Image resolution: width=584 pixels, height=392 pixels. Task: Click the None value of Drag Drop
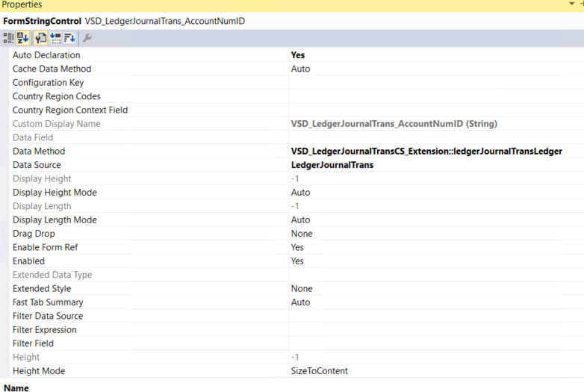(302, 234)
